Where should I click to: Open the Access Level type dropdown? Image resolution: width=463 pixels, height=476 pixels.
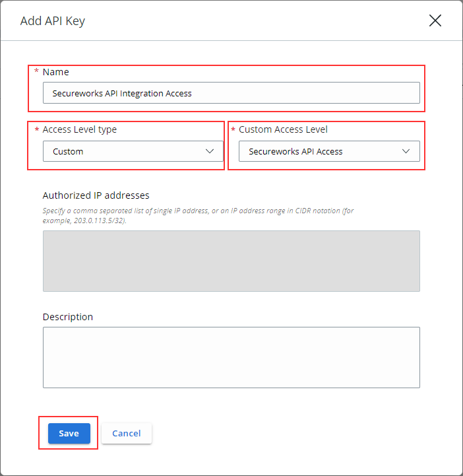coord(133,151)
